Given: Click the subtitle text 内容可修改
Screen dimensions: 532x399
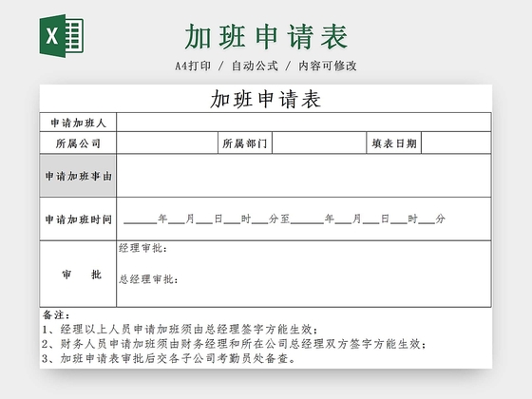Looking at the screenshot, I should click(x=328, y=66).
